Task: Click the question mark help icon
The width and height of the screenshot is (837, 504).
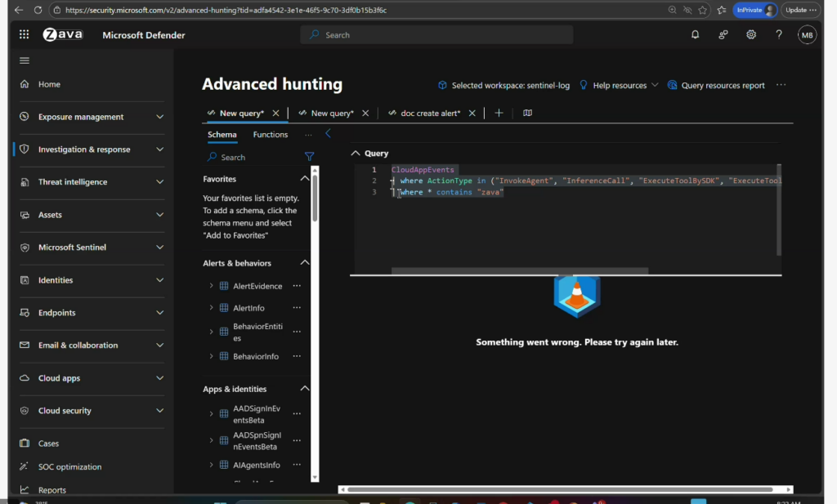Action: [x=779, y=35]
